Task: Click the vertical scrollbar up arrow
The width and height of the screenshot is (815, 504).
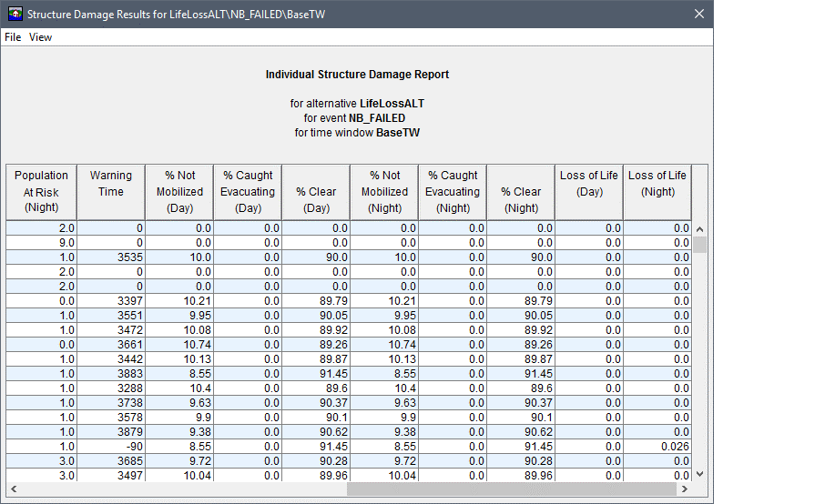Action: click(699, 229)
